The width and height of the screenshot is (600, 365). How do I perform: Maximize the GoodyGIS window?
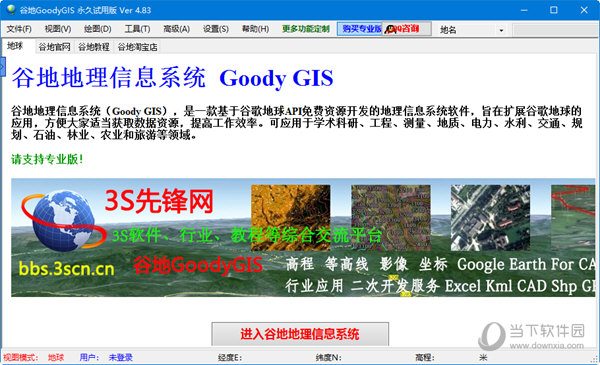554,10
